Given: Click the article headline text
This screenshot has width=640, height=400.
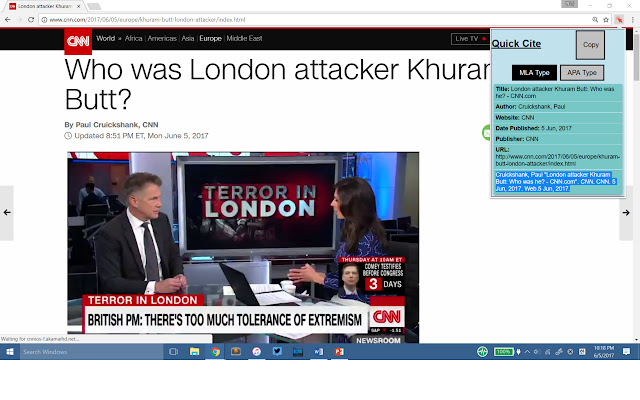Looking at the screenshot, I should [278, 84].
